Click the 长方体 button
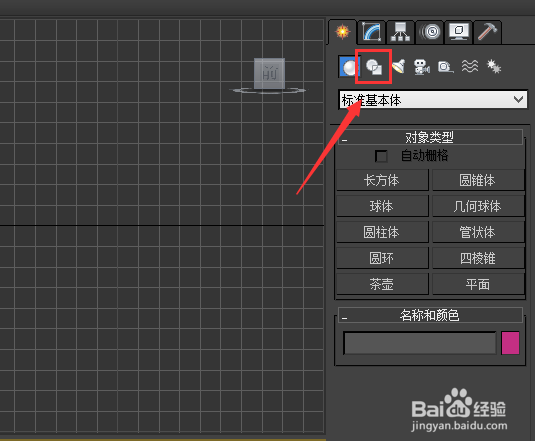 tap(382, 180)
